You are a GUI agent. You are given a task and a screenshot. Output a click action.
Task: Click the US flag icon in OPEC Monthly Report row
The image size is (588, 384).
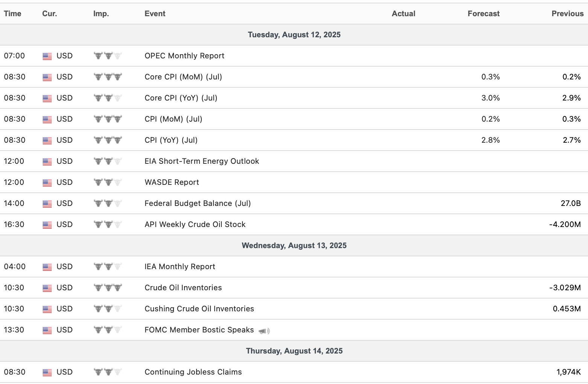[47, 56]
